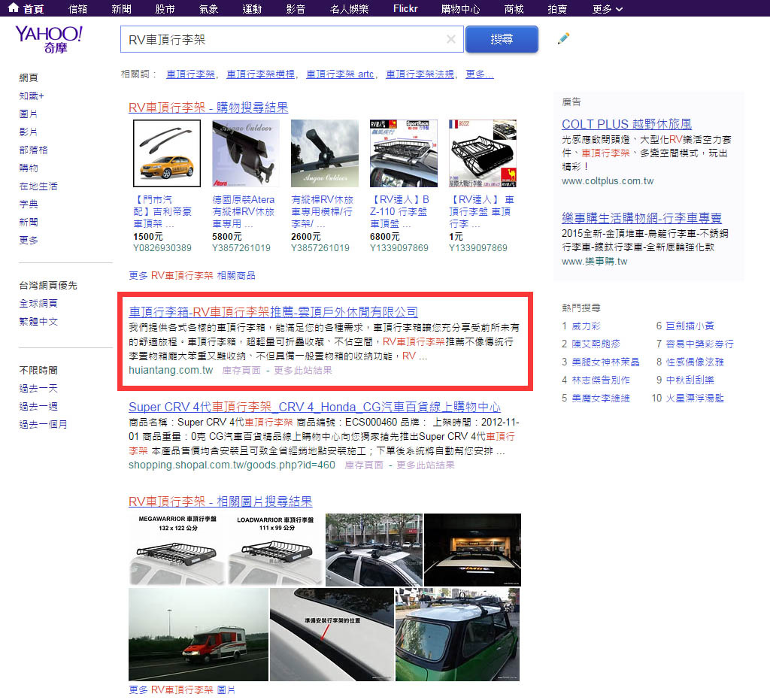Open yellow car roof rack product thumbnail
Screen dimensions: 770x700
167,153
